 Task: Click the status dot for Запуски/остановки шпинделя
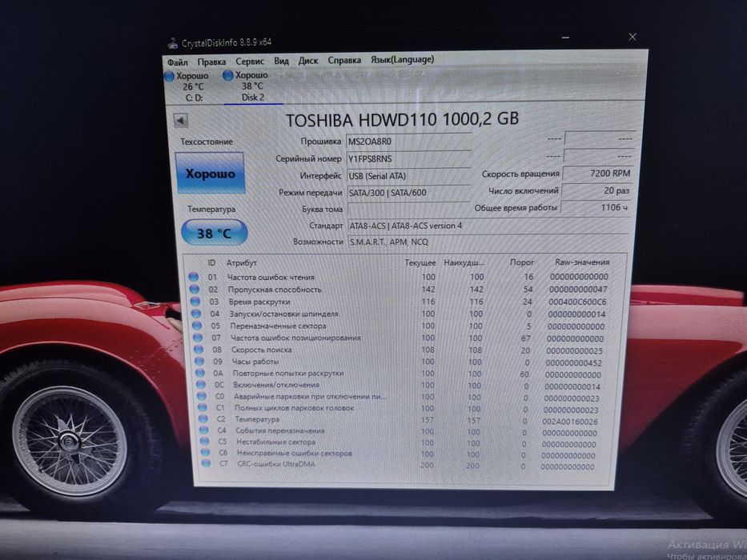[196, 314]
